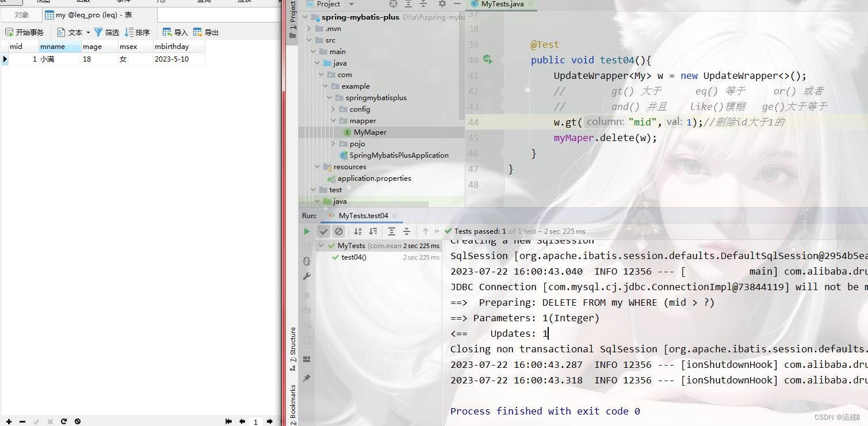Toggle sort tests alphabetically

tap(357, 231)
